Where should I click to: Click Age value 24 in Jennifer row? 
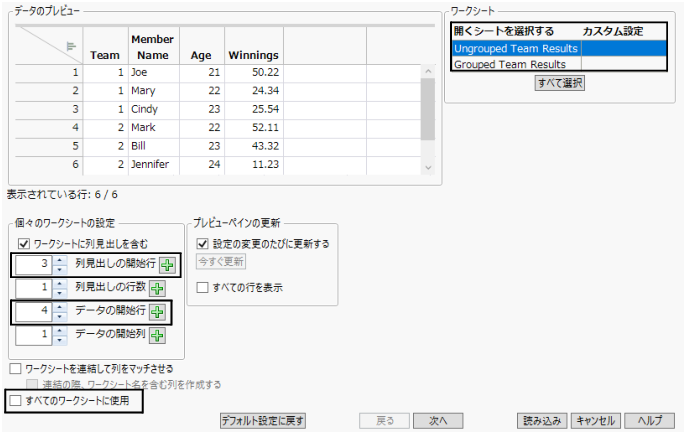(x=214, y=164)
